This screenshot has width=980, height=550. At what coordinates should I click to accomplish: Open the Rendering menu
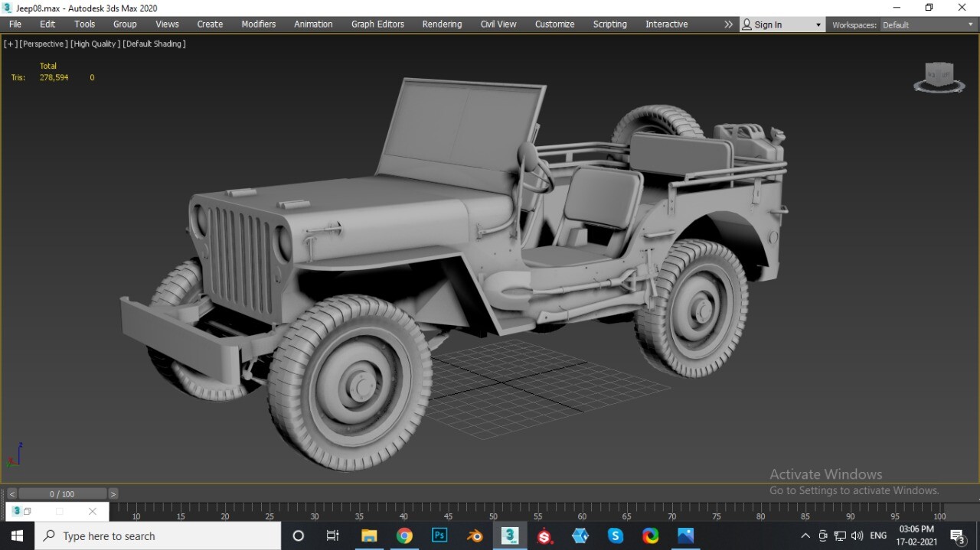(442, 24)
